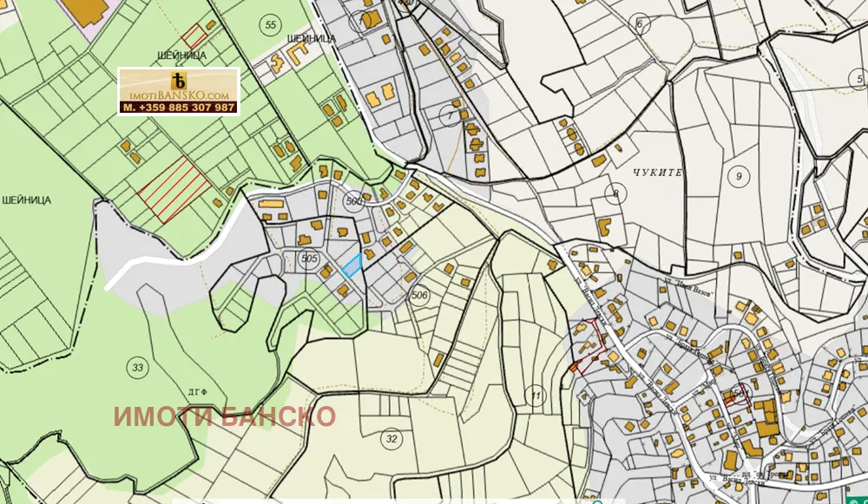Select the circled parcel marker 505
Viewport: 868px width, 504px height.
310,258
